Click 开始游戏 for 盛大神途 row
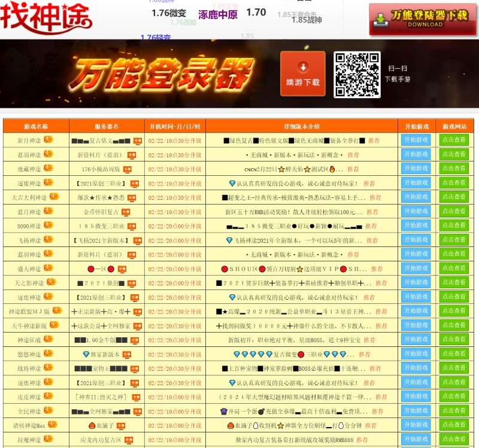This screenshot has height=448, width=479. pos(416,268)
